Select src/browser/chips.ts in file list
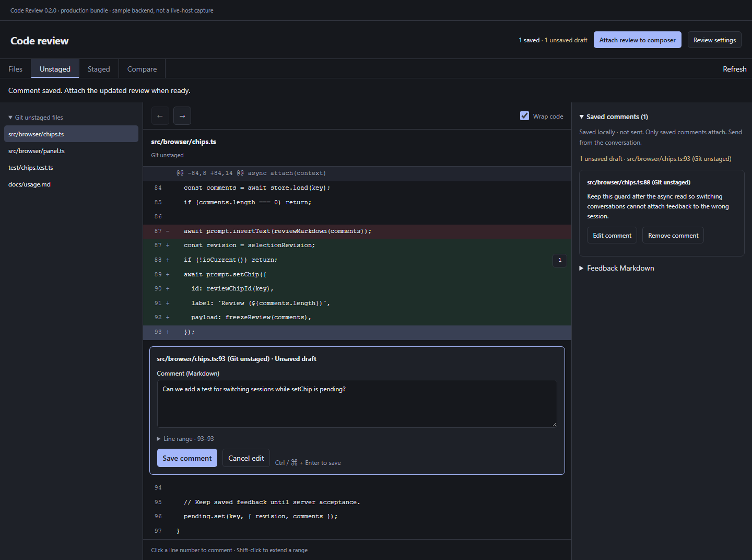The width and height of the screenshot is (752, 560). [71, 134]
